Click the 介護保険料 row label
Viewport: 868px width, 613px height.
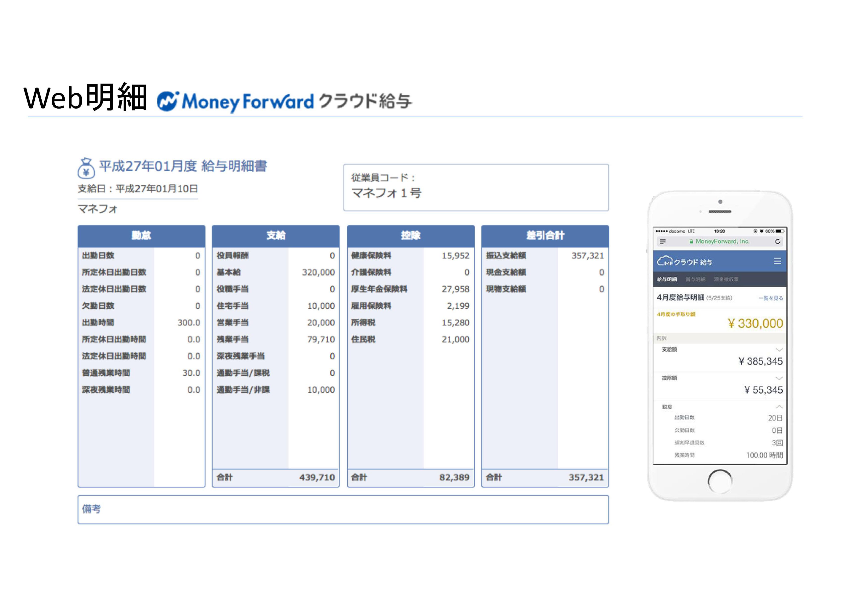click(x=371, y=272)
